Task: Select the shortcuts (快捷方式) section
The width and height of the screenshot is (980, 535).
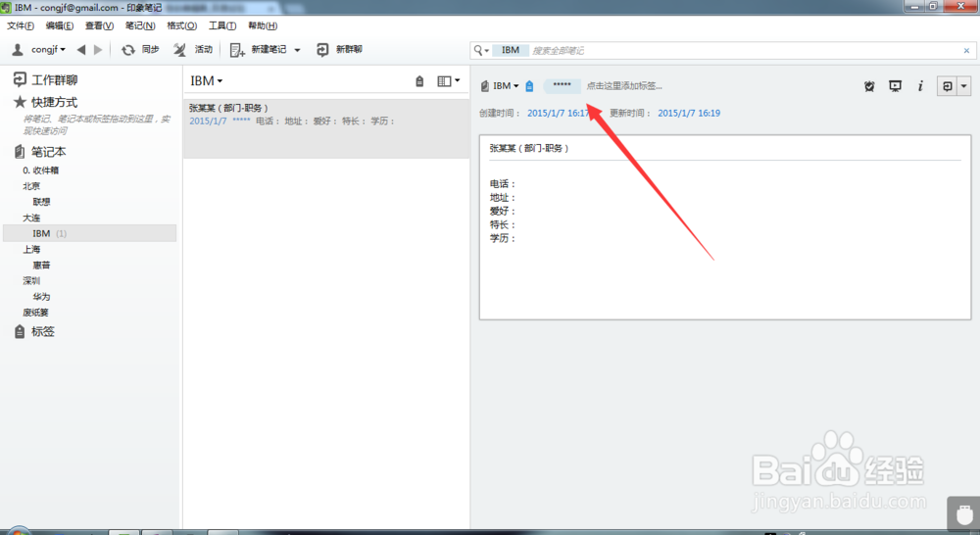Action: (x=46, y=102)
